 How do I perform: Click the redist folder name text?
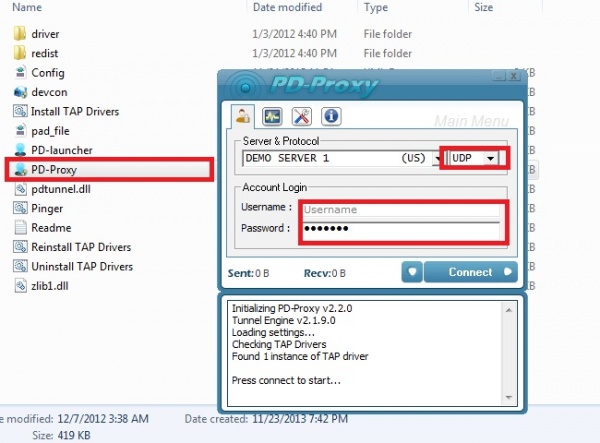45,53
